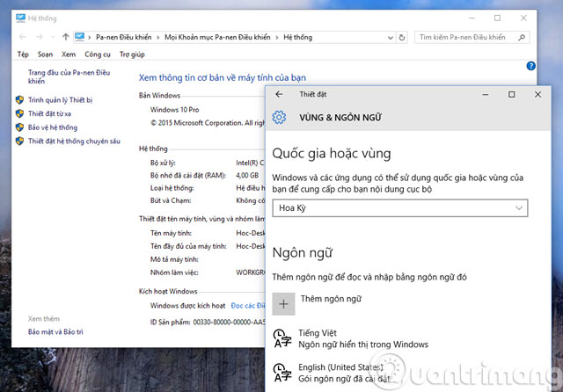563x392 pixels.
Task: Click the shield icon for Thiết đặt hệ thống chuyên sâu
Action: 19,141
